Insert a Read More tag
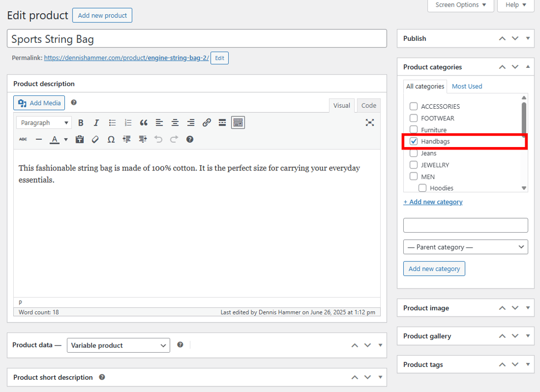540x392 pixels. tap(222, 122)
